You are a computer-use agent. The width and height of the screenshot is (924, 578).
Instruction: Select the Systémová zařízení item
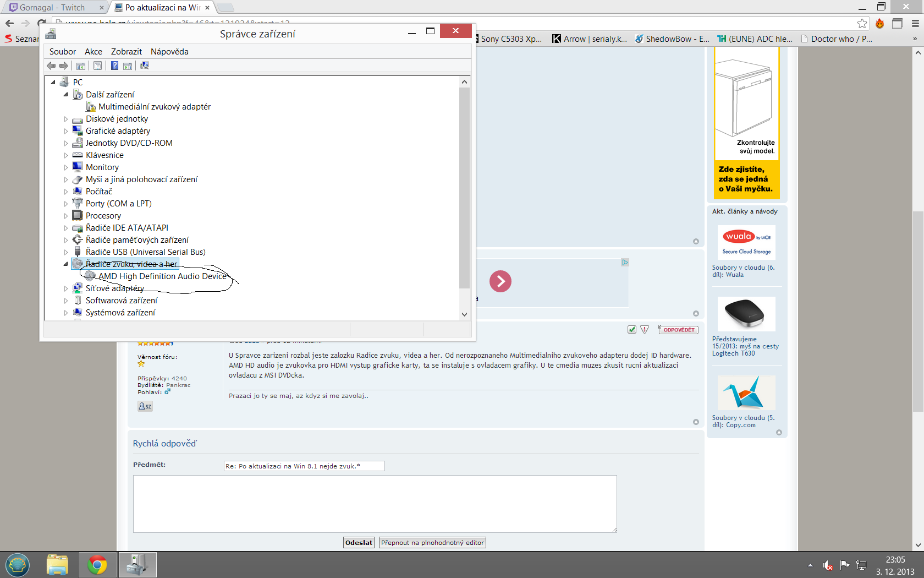[120, 313]
